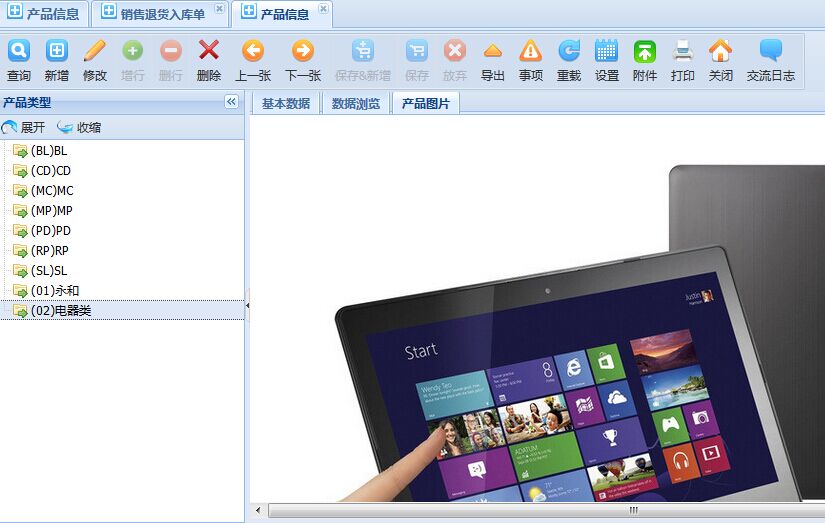Click the horizontal scrollbar under image
This screenshot has width=825, height=523.
point(540,510)
